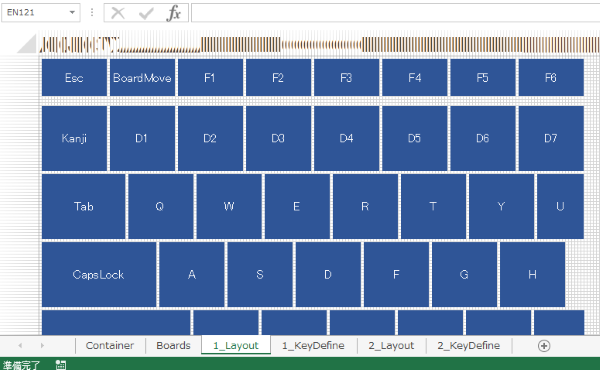Click the formula bar options dots handle

pyautogui.click(x=92, y=12)
